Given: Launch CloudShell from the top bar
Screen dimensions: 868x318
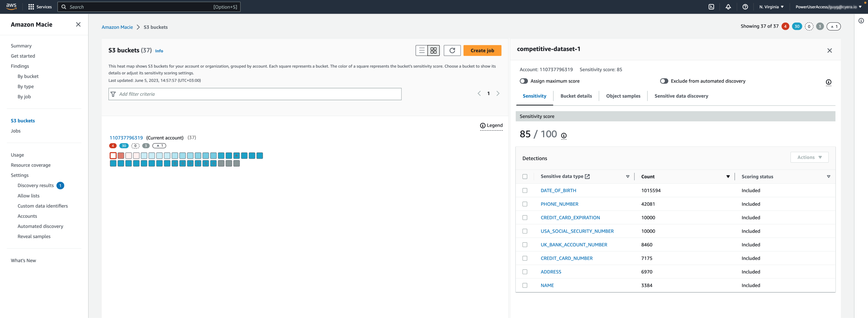Looking at the screenshot, I should tap(711, 7).
